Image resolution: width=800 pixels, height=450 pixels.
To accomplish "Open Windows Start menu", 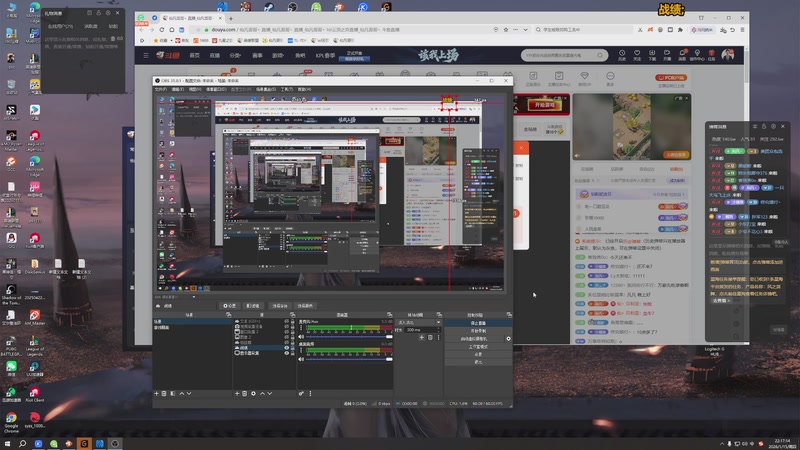I will point(8,444).
